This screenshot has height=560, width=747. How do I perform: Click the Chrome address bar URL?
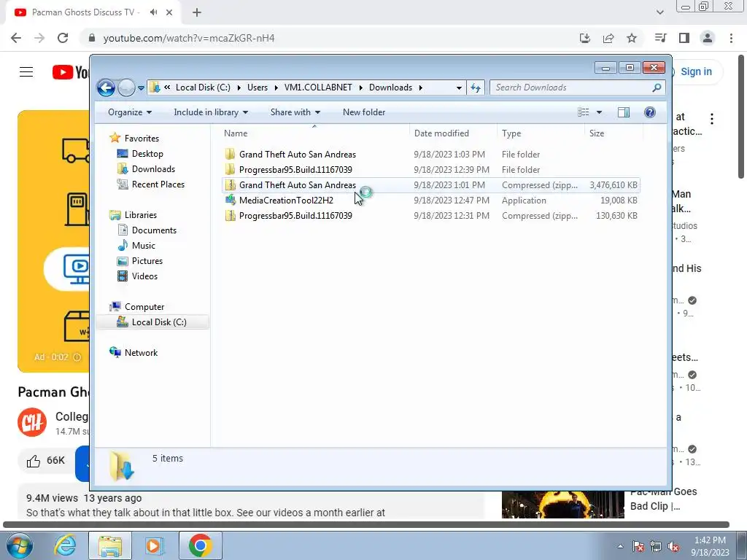point(189,38)
